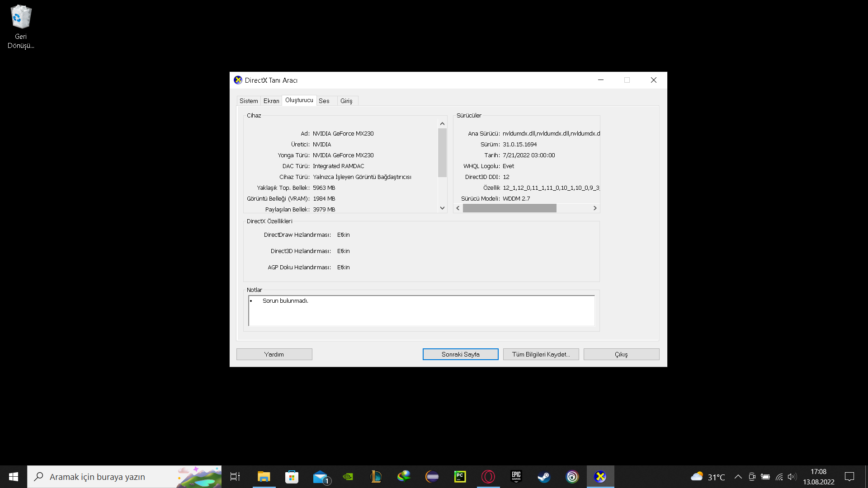Launch Epic Games from taskbar
868x488 pixels.
point(516,477)
